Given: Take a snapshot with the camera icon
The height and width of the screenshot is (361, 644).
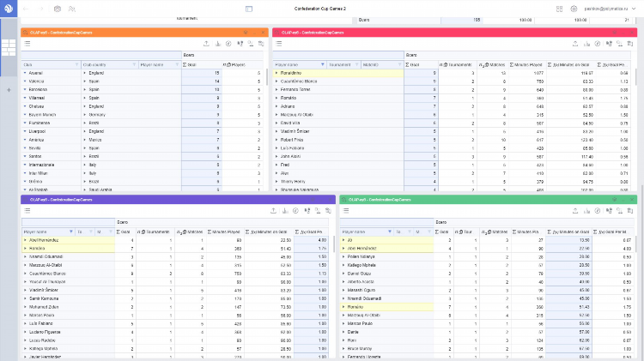Looking at the screenshot, I should (x=58, y=9).
